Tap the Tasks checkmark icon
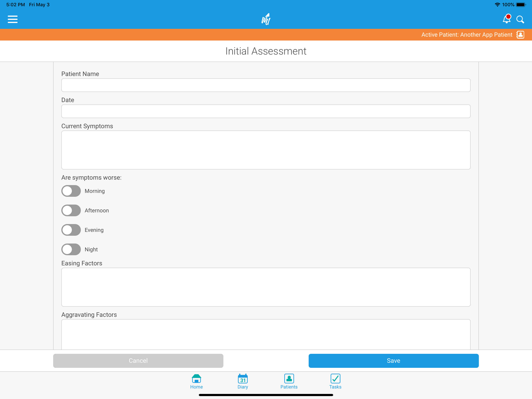 [x=335, y=378]
